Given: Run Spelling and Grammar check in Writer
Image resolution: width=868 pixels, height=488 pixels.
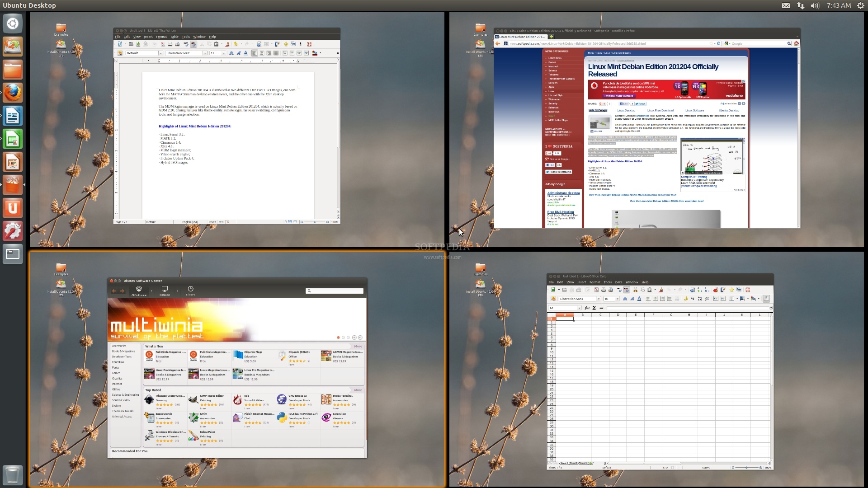Looking at the screenshot, I should pyautogui.click(x=186, y=44).
